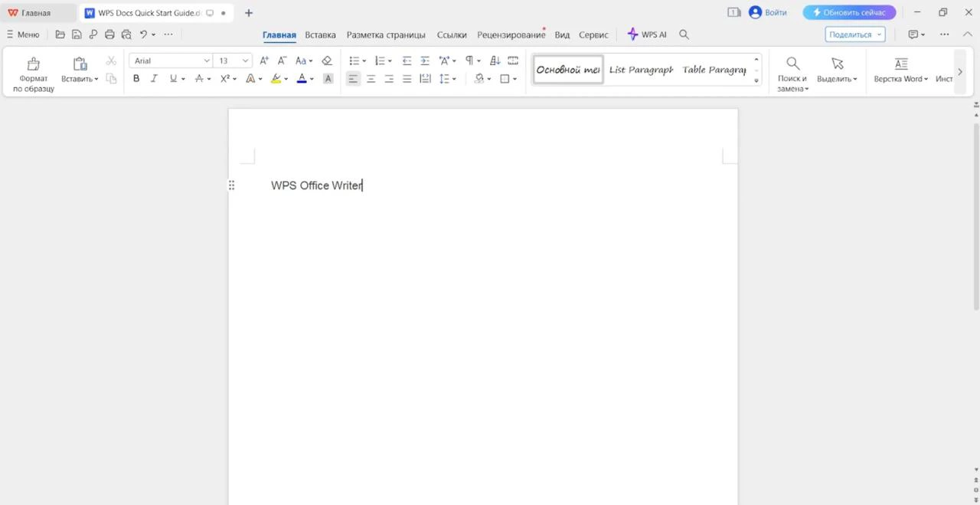This screenshot has width=980, height=505.
Task: Switch to the Вставка ribbon tab
Action: [x=320, y=34]
